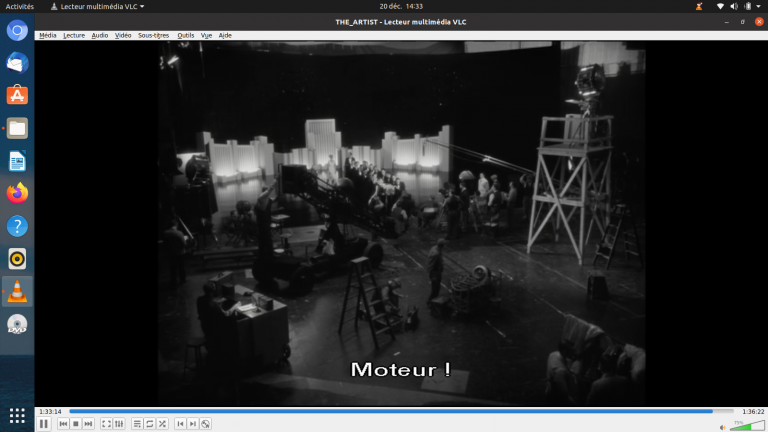Stop playback with the stop button
768x432 pixels.
pyautogui.click(x=76, y=424)
